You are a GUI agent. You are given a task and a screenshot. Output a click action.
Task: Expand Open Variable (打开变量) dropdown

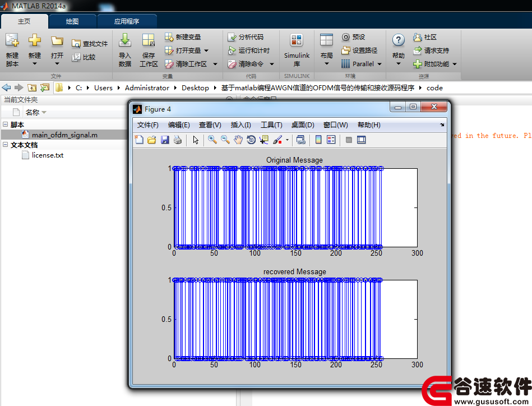206,50
